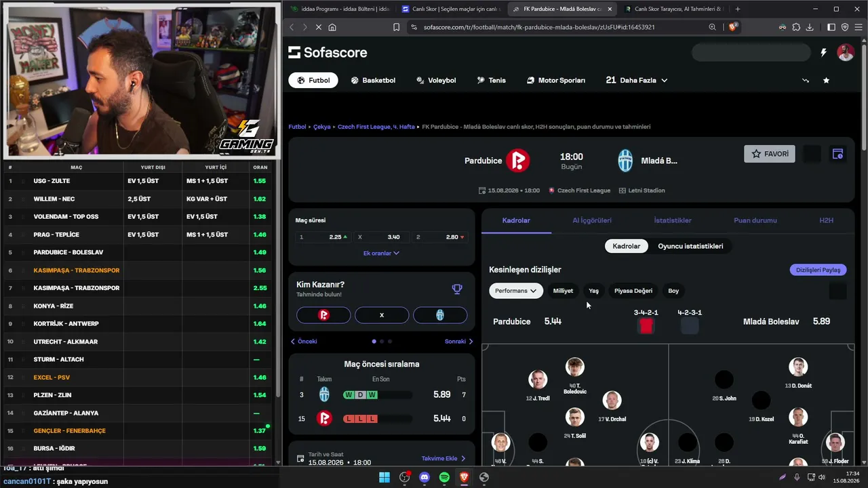Toggle the browser sidebar panel icon
The height and width of the screenshot is (488, 868).
(831, 27)
